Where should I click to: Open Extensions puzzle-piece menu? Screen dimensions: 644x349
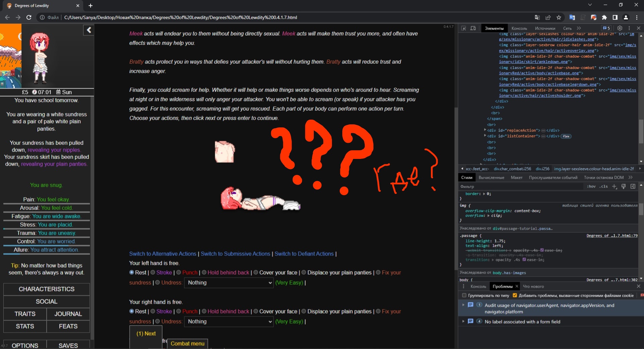coord(604,17)
